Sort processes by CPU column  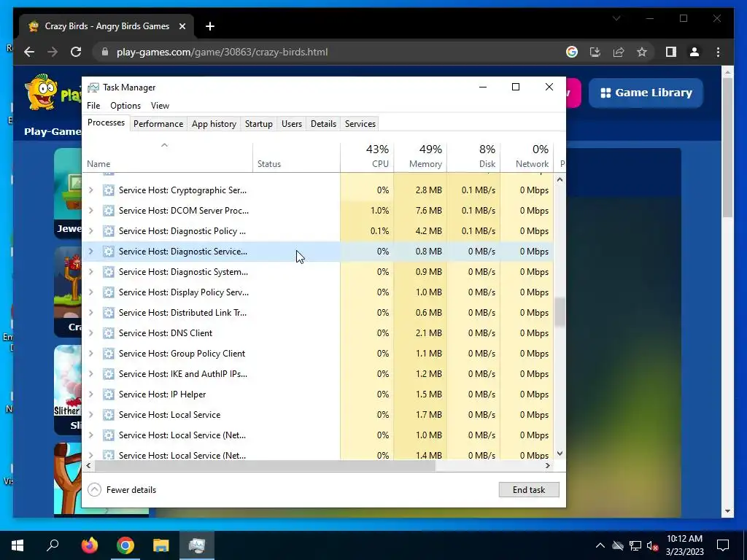[368, 157]
